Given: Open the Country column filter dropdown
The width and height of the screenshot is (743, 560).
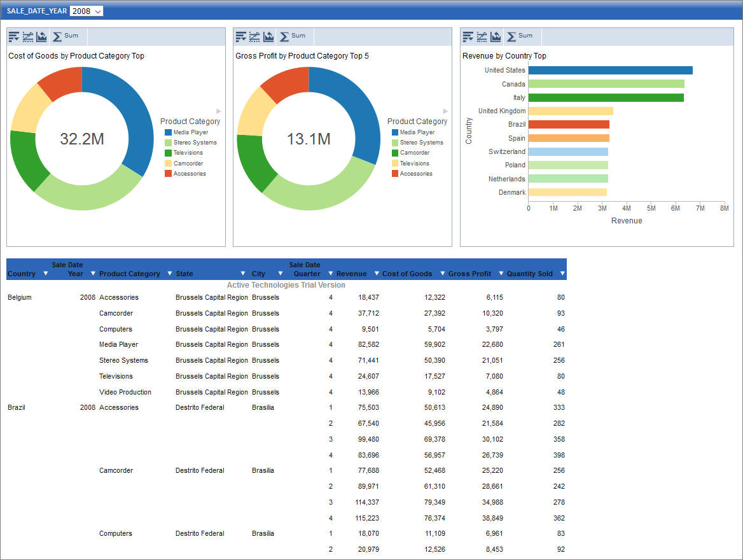Looking at the screenshot, I should pos(45,273).
